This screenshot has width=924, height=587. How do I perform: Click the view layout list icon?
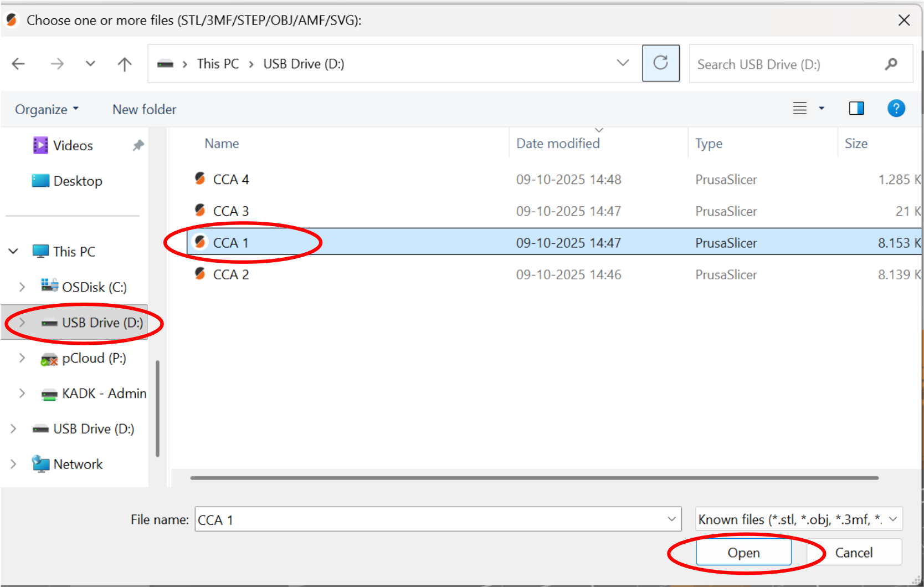pos(799,108)
